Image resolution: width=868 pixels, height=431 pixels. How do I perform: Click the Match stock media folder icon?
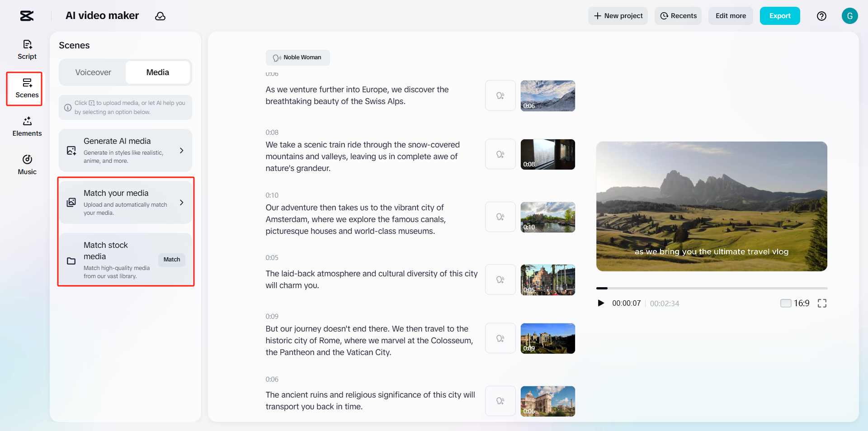tap(71, 261)
